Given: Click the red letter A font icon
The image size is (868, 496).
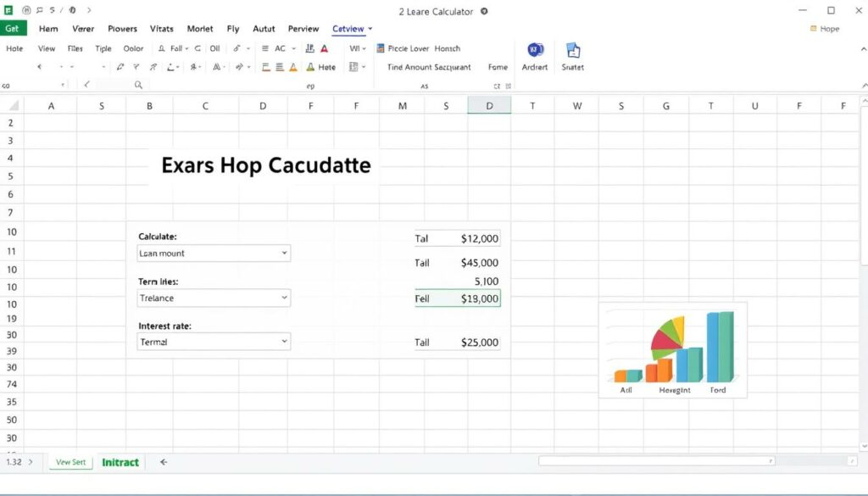Looking at the screenshot, I should [x=325, y=48].
